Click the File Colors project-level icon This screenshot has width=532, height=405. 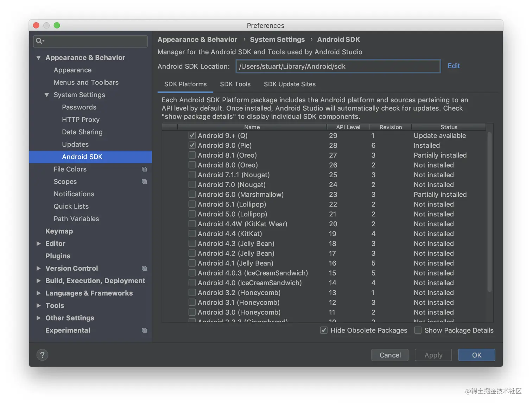(144, 169)
